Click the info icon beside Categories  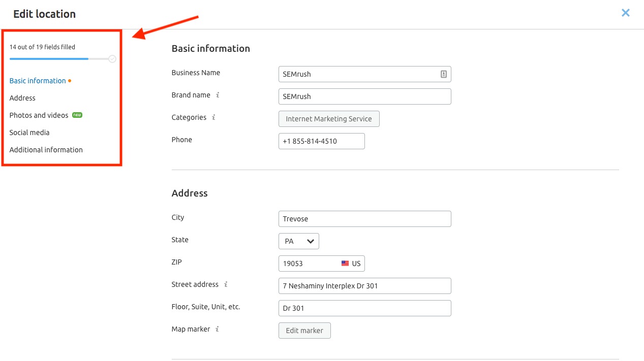tap(213, 117)
